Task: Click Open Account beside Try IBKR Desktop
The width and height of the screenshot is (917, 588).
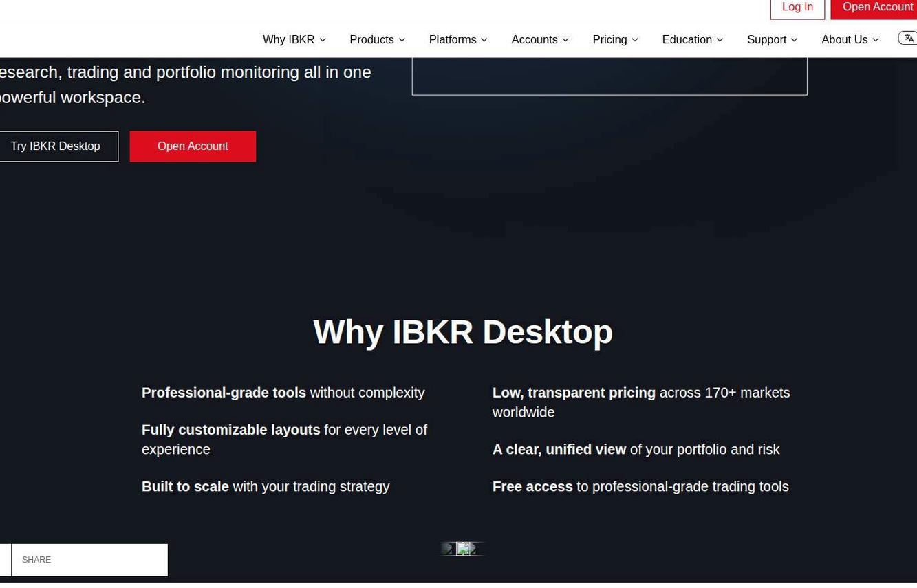Action: [x=193, y=146]
